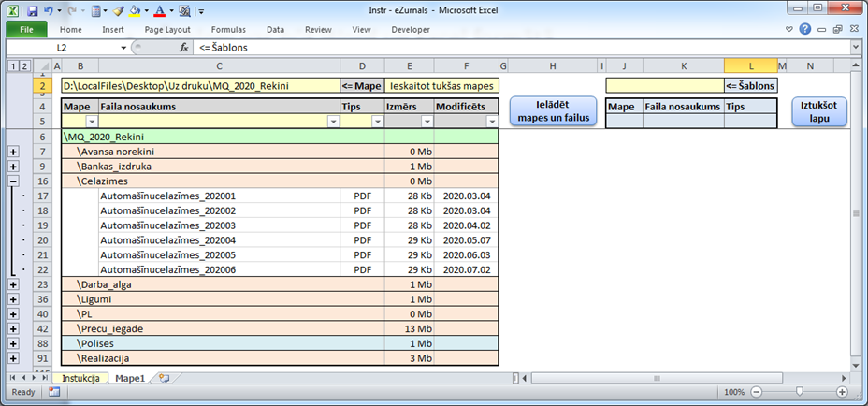
Task: Go to previous sheet using tab navigation arrow
Action: pos(23,378)
